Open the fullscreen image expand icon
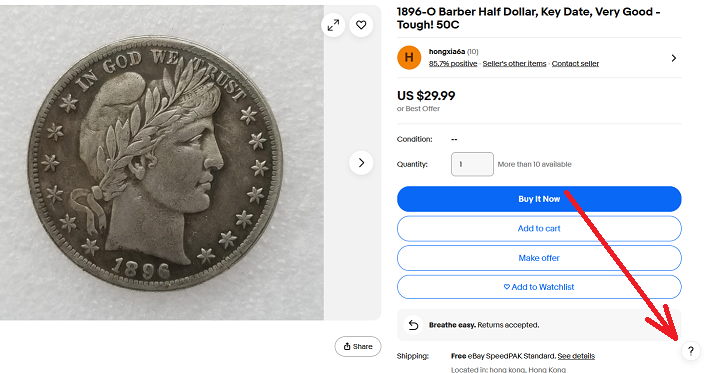The image size is (707, 373). (333, 25)
